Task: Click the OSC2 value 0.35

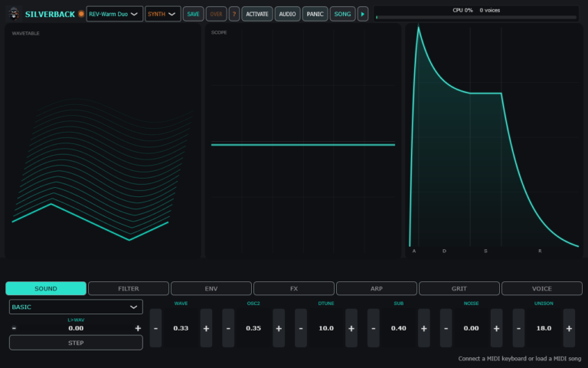Action: 253,328
